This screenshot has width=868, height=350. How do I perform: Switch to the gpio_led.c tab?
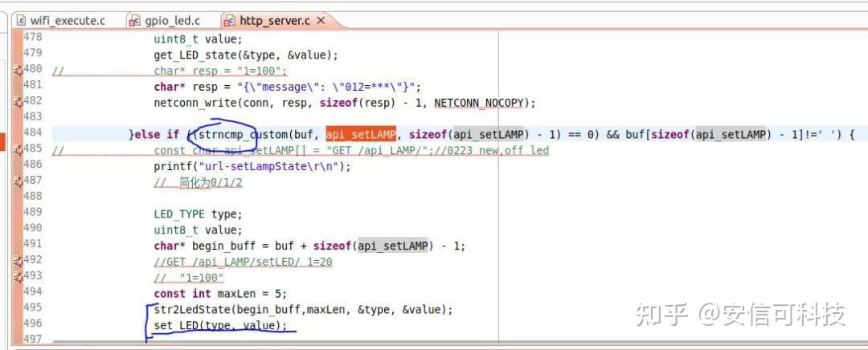point(172,21)
